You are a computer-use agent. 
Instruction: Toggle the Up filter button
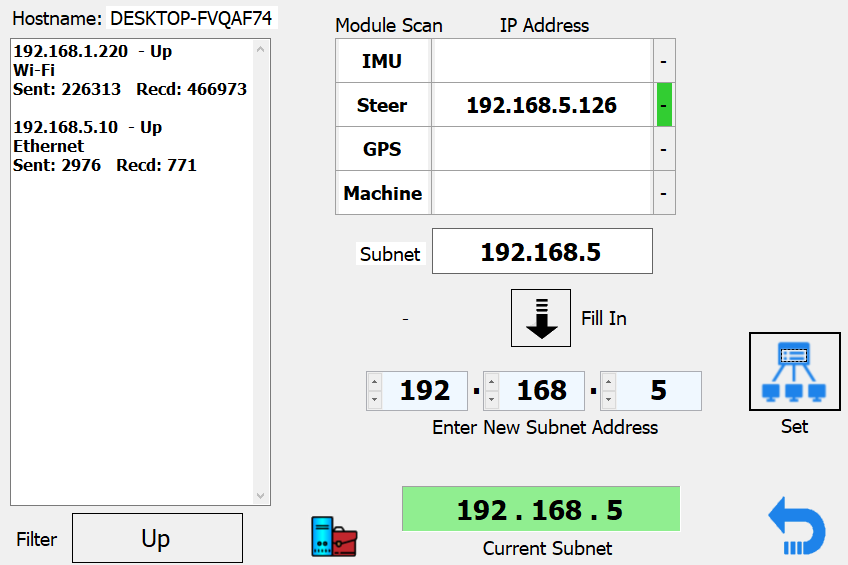click(157, 538)
